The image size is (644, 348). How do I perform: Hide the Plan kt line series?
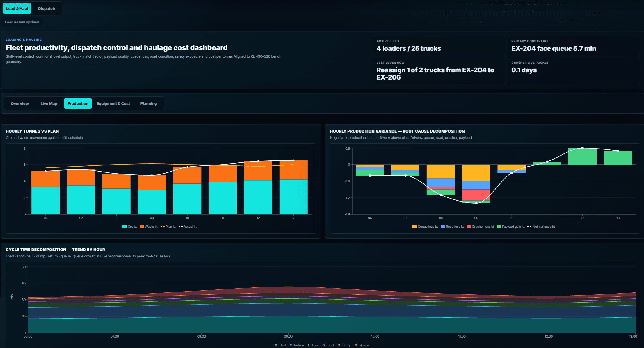click(x=168, y=227)
